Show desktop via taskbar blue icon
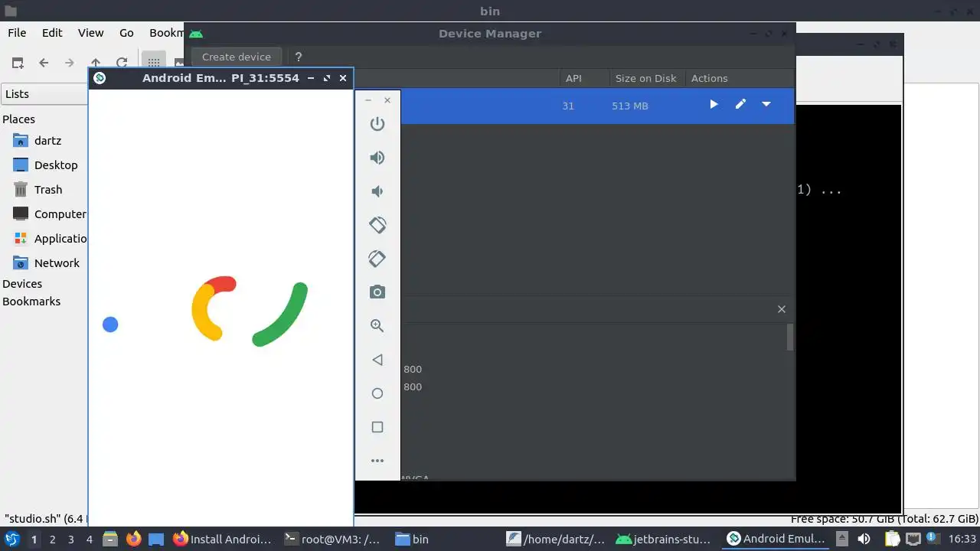This screenshot has width=980, height=551. click(156, 539)
